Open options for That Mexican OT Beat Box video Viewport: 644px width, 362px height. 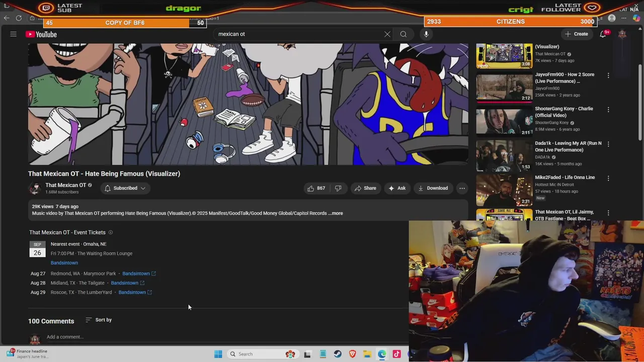(608, 213)
